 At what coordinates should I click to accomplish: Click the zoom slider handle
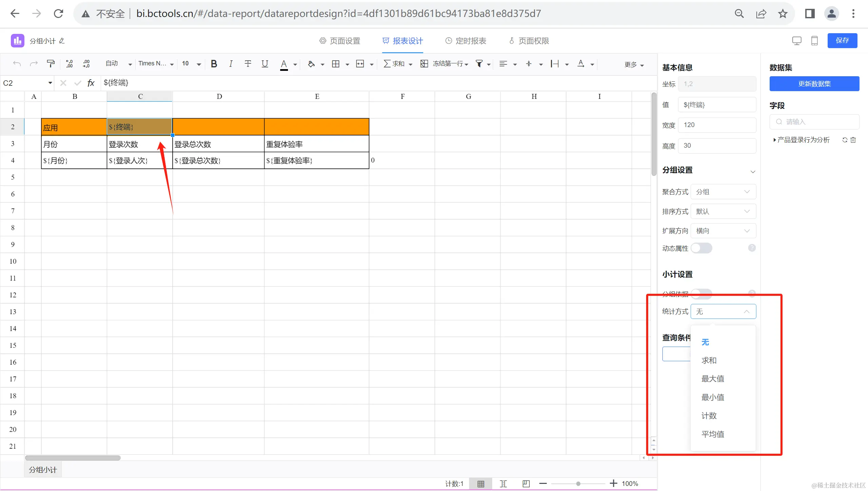point(578,484)
